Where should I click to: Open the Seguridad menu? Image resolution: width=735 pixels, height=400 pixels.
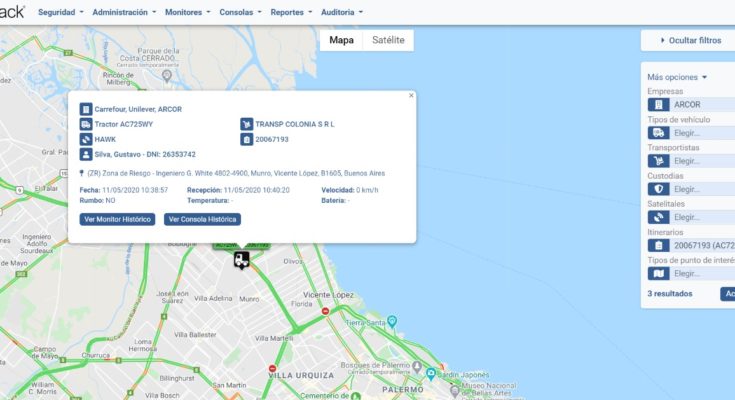pyautogui.click(x=60, y=12)
